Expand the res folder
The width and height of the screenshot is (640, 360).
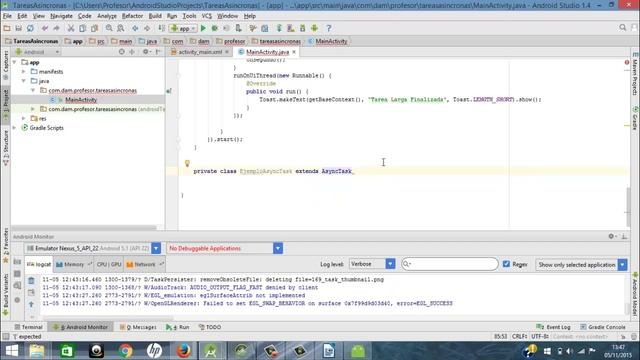click(x=24, y=118)
